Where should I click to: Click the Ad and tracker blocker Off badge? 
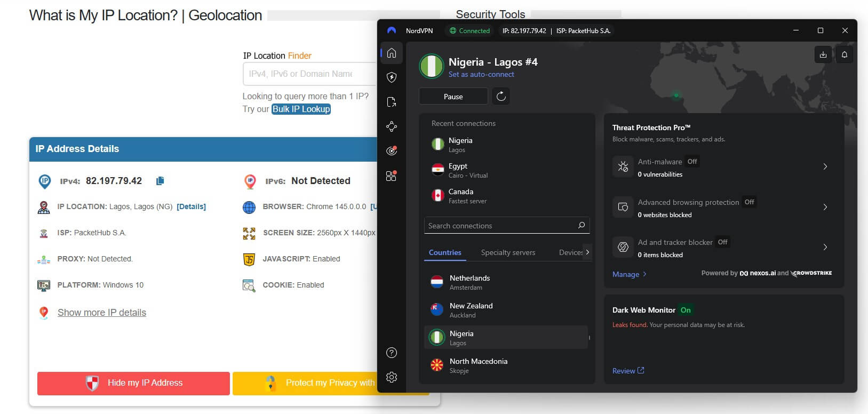722,242
